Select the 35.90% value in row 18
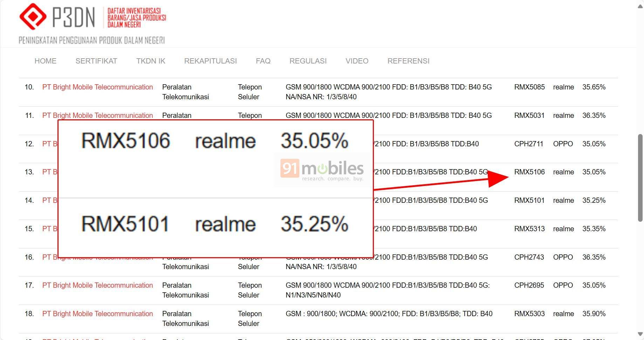The width and height of the screenshot is (644, 340). [594, 314]
